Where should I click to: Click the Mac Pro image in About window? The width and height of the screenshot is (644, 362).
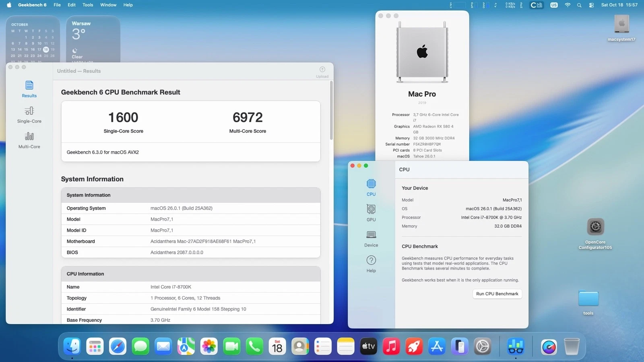pos(422,52)
